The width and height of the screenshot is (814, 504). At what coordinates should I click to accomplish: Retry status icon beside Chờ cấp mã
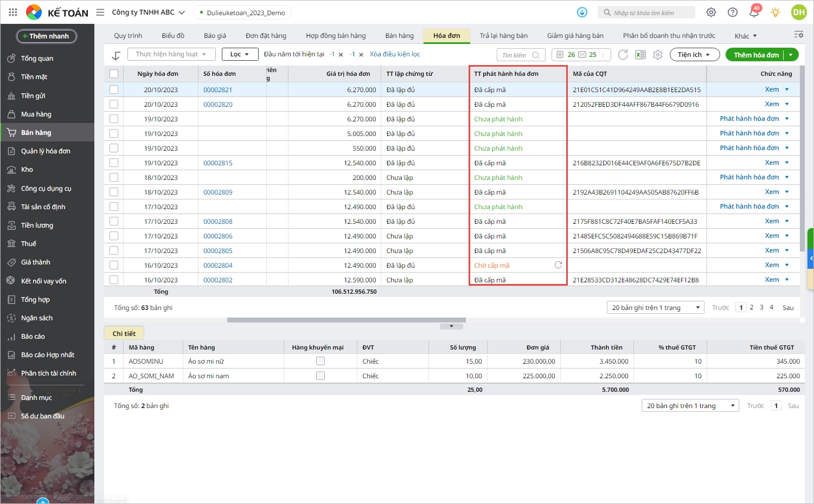point(558,265)
